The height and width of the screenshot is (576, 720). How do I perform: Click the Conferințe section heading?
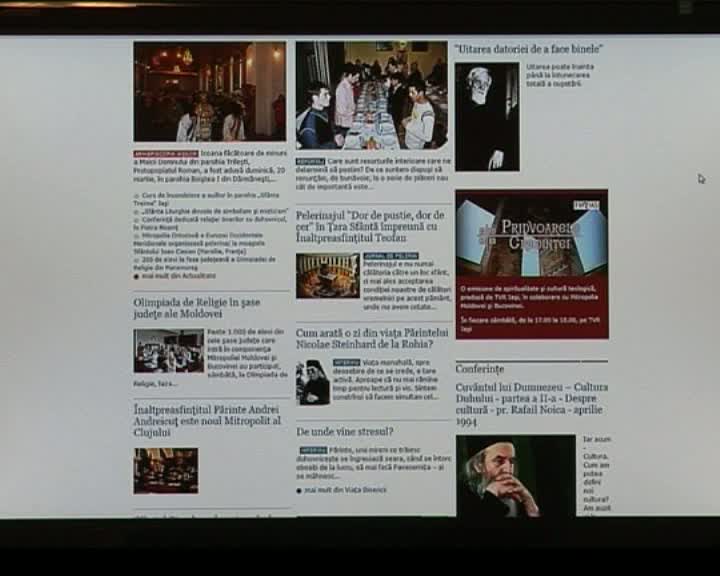coord(480,368)
